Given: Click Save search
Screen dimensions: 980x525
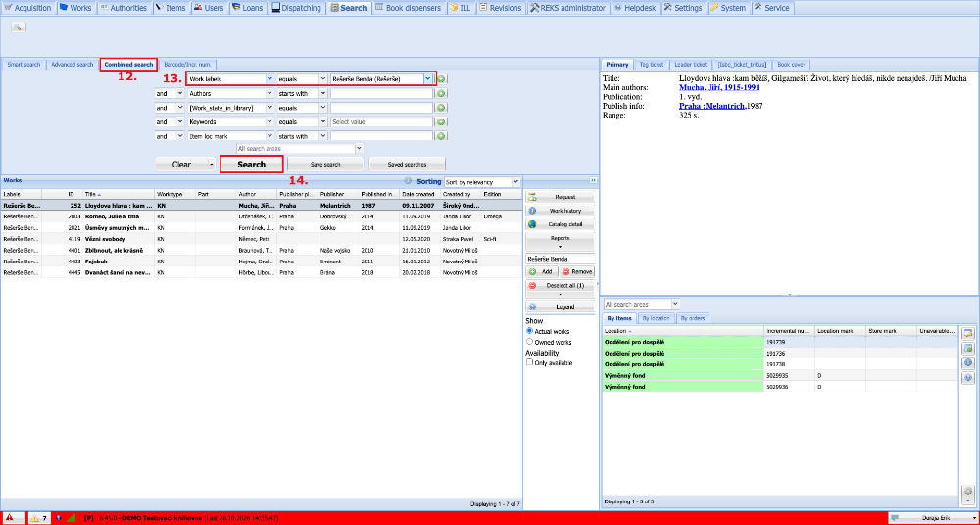Looking at the screenshot, I should (325, 165).
